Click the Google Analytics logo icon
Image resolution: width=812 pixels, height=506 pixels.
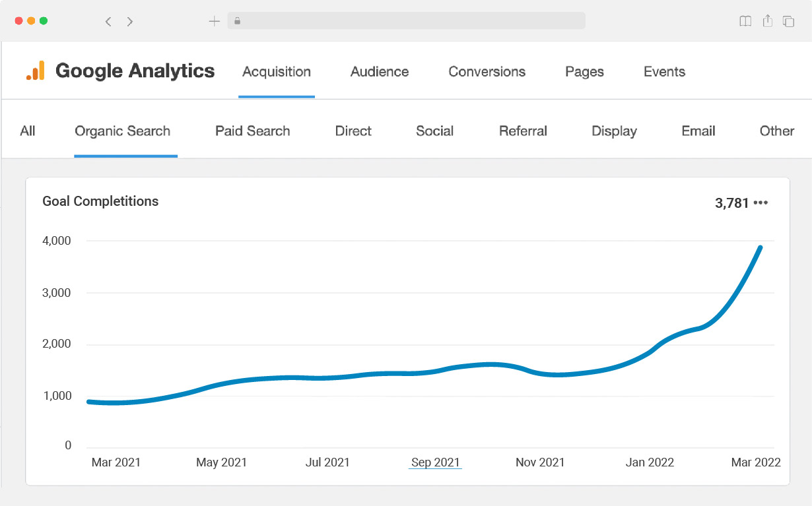click(36, 71)
